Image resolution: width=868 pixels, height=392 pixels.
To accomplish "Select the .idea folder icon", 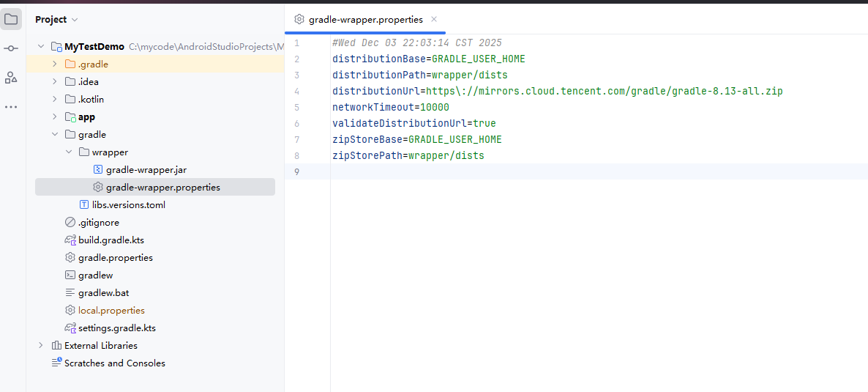I will click(x=70, y=82).
